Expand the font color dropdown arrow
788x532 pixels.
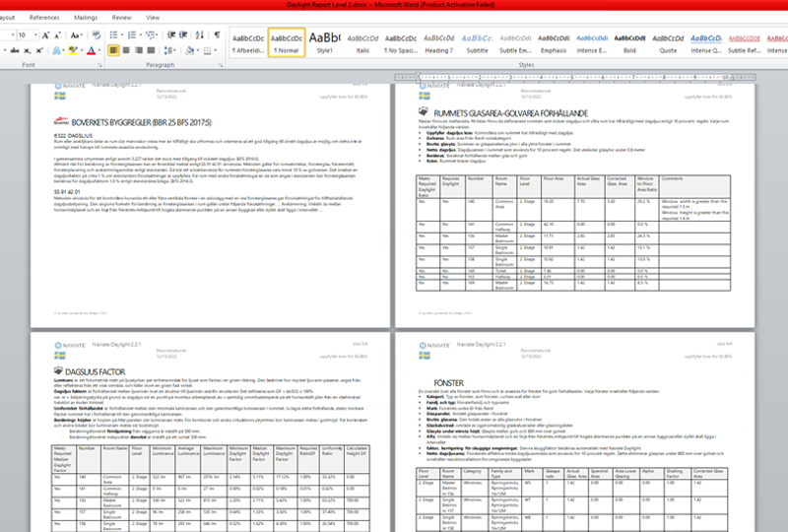pyautogui.click(x=99, y=50)
